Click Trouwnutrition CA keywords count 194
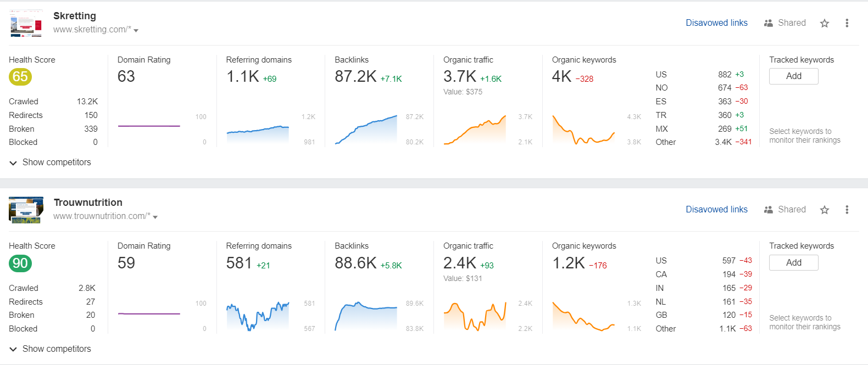The width and height of the screenshot is (868, 365). pos(729,274)
